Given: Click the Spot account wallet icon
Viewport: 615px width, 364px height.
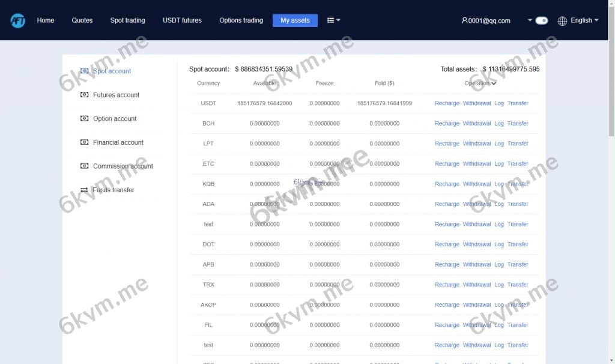Looking at the screenshot, I should pyautogui.click(x=84, y=71).
